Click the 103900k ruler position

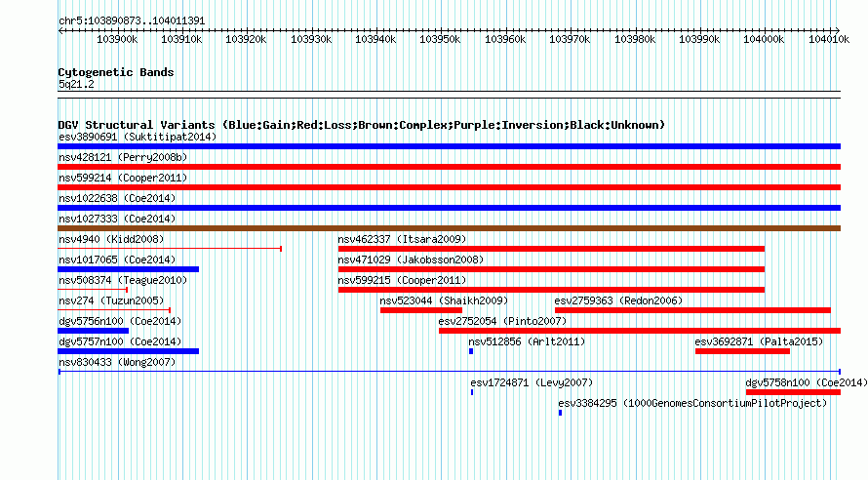117,39
